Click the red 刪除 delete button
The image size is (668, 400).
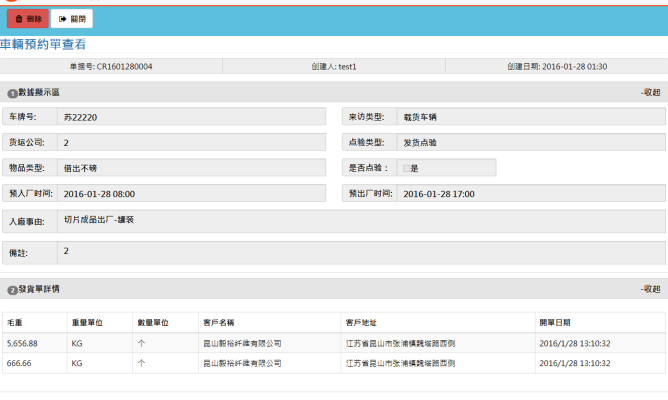click(x=27, y=18)
